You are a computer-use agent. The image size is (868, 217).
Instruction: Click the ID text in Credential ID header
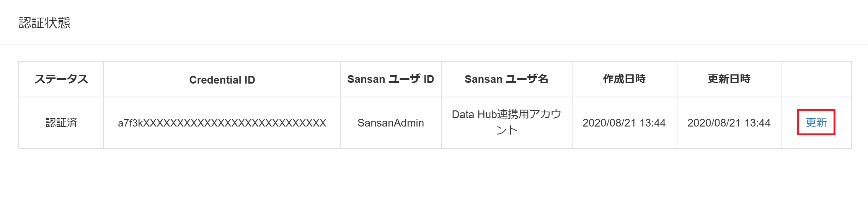point(250,80)
